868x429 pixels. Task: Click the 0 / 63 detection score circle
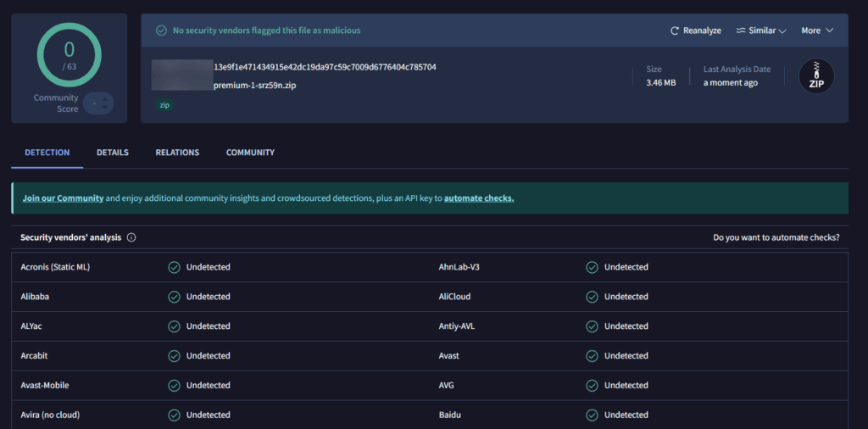70,54
